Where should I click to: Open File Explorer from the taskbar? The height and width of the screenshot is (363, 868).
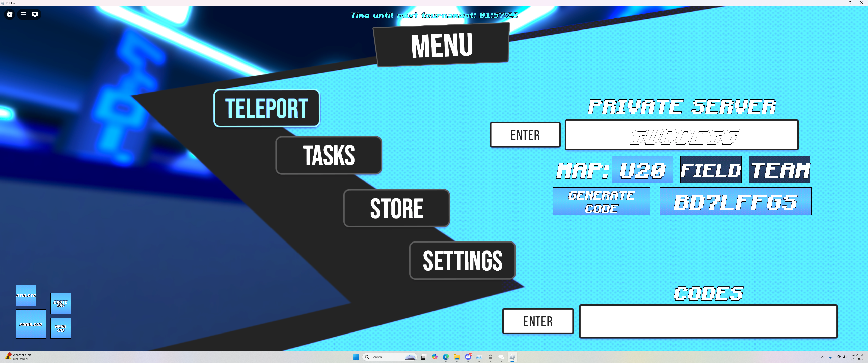[x=457, y=357]
